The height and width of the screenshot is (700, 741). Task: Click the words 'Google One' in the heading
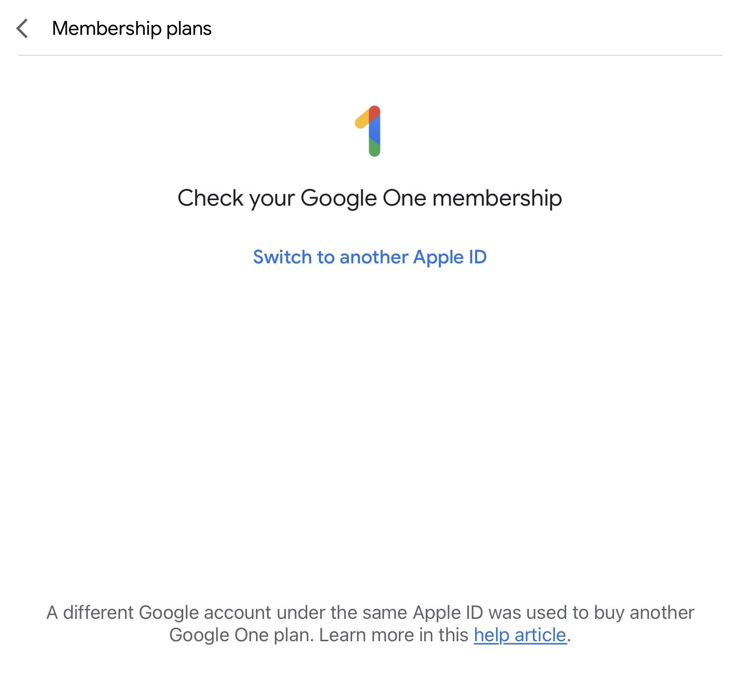364,198
